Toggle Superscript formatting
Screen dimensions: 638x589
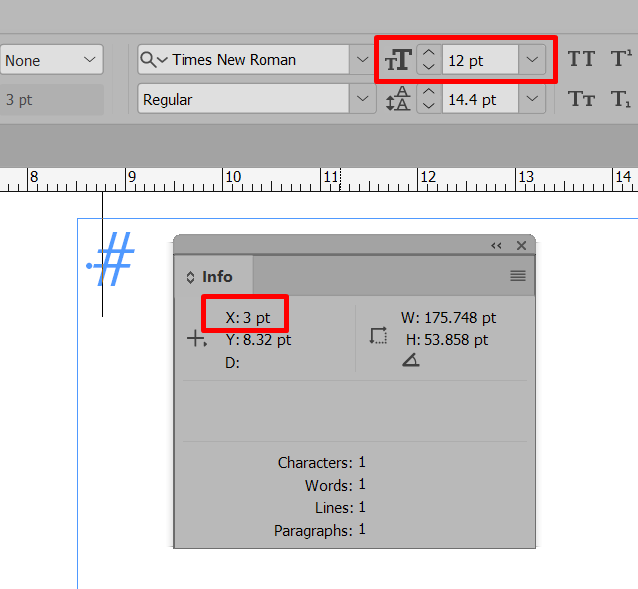click(621, 59)
